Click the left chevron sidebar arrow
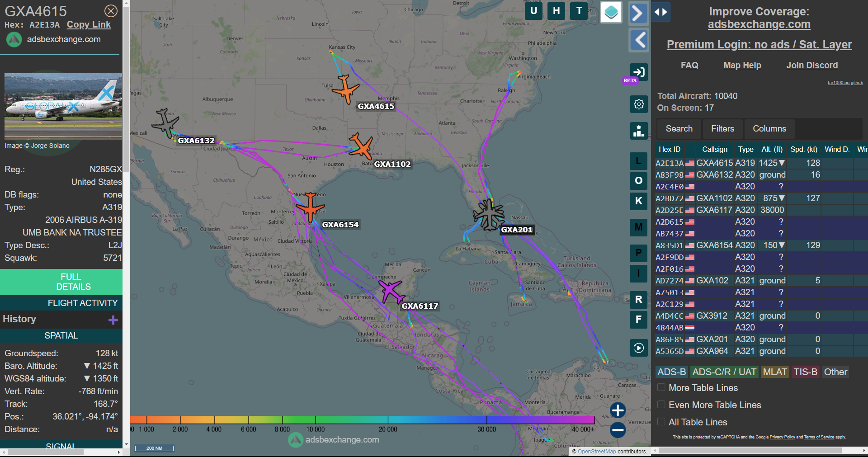868x457 pixels. point(640,40)
